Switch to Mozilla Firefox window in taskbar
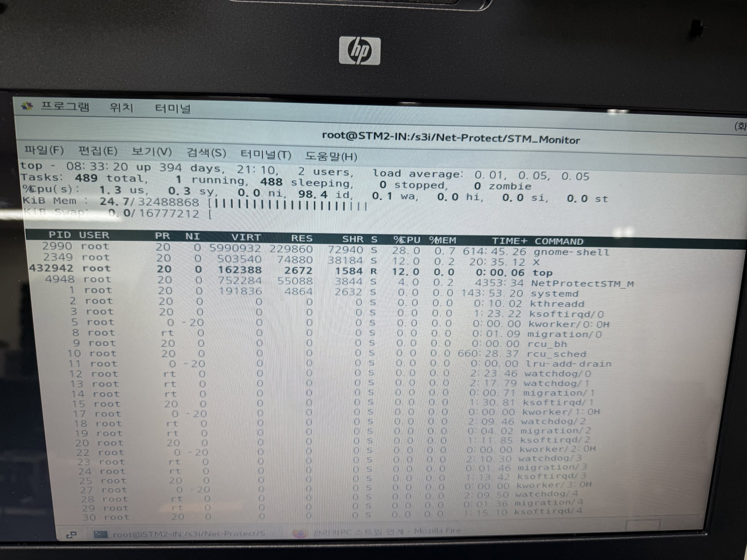This screenshot has height=560, width=747. pos(387,531)
